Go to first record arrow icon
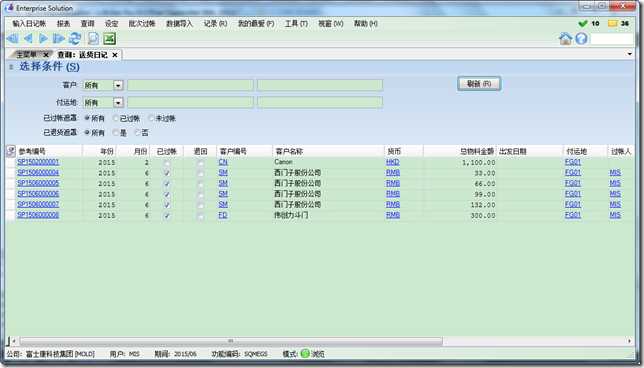Image resolution: width=644 pixels, height=368 pixels. click(13, 39)
